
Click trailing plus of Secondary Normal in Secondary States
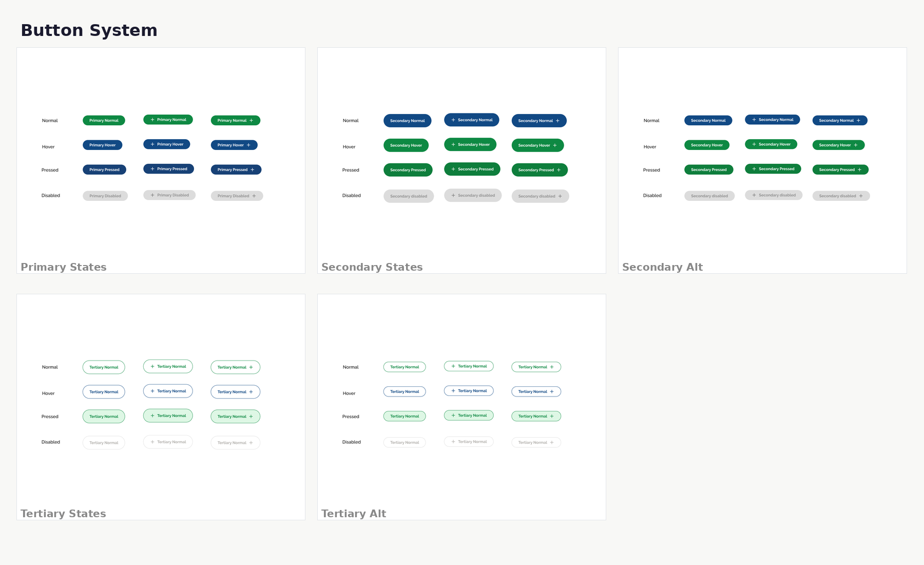[x=557, y=121]
